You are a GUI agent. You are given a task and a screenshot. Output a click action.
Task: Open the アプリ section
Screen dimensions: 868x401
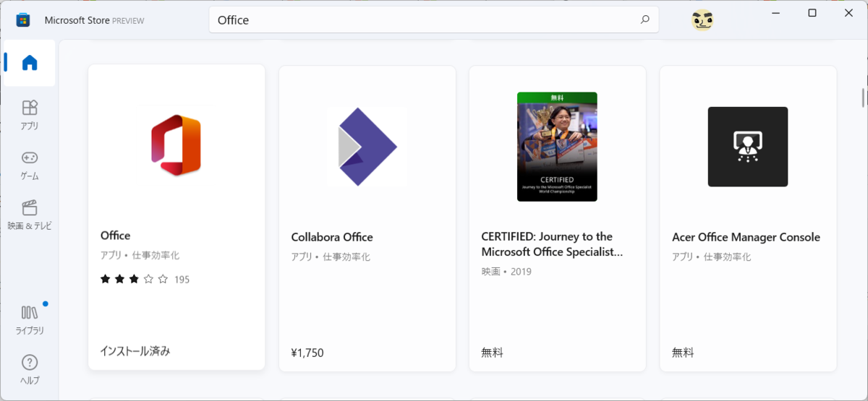click(30, 115)
